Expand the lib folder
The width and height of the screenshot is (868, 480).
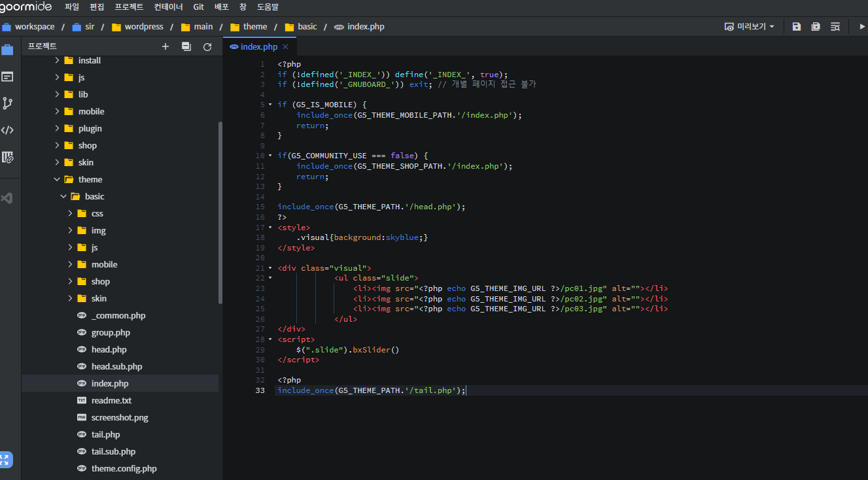[x=57, y=94]
